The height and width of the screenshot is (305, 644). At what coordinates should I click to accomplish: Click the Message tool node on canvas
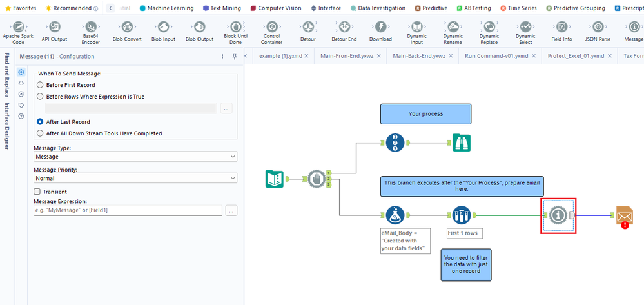558,215
